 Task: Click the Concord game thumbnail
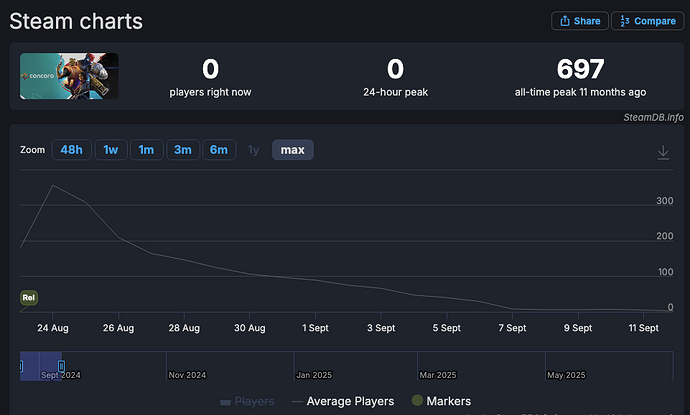tap(69, 76)
